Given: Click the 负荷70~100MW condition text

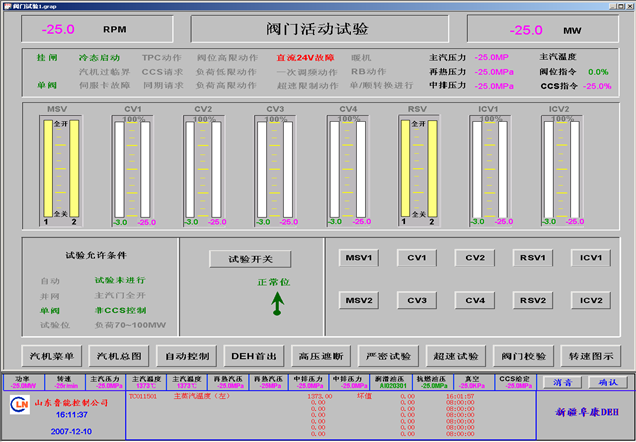Looking at the screenshot, I should pos(130,325).
